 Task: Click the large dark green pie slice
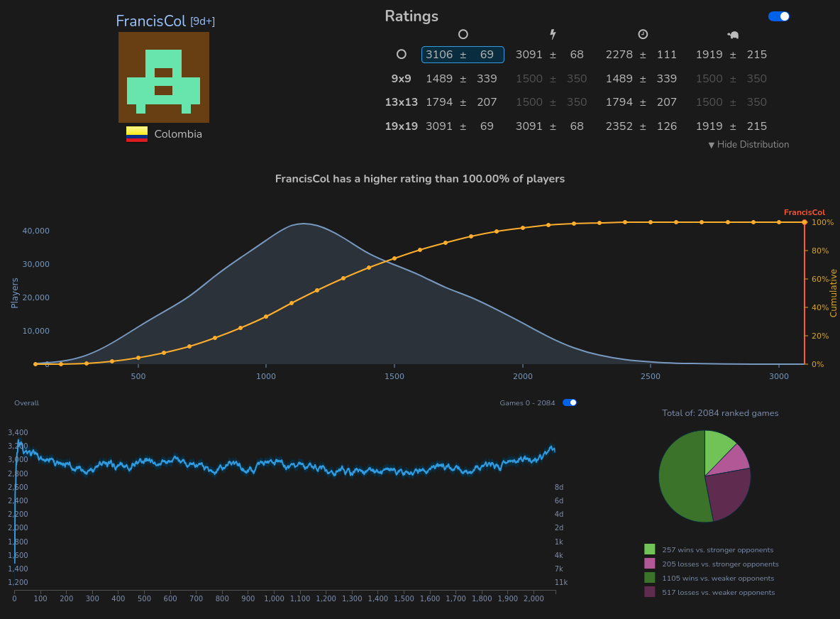pos(680,477)
